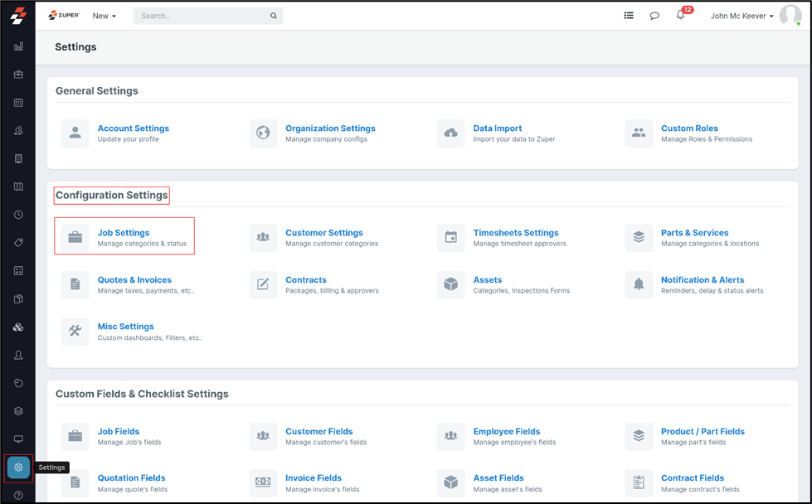Image resolution: width=812 pixels, height=504 pixels.
Task: Click in the Search input field
Action: click(201, 16)
